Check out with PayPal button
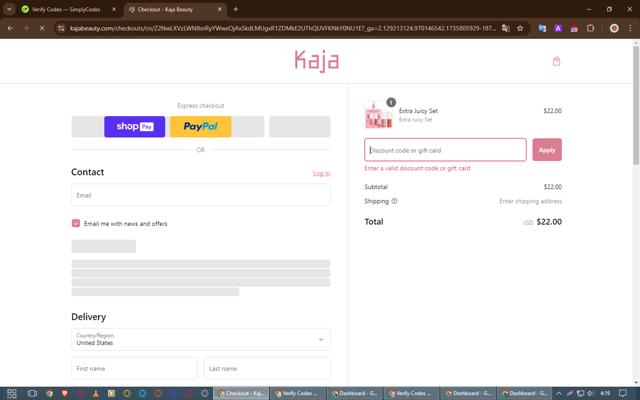 click(200, 127)
